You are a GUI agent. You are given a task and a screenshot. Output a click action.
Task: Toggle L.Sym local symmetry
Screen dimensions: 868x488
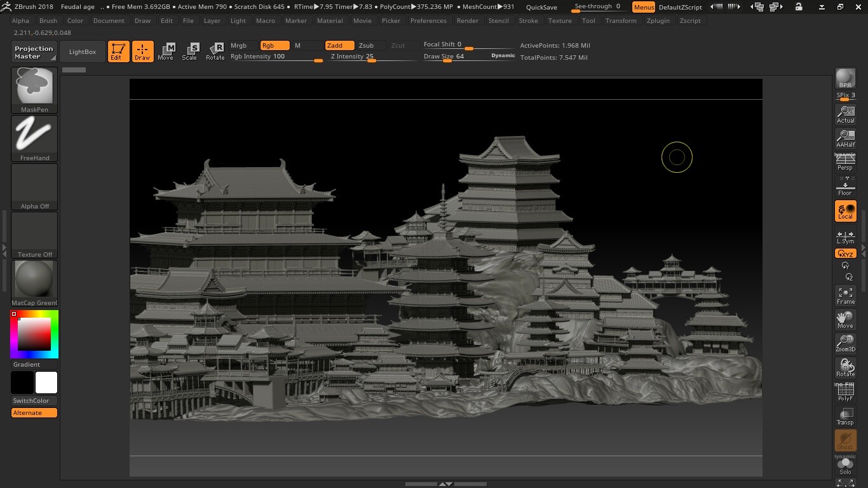[845, 237]
